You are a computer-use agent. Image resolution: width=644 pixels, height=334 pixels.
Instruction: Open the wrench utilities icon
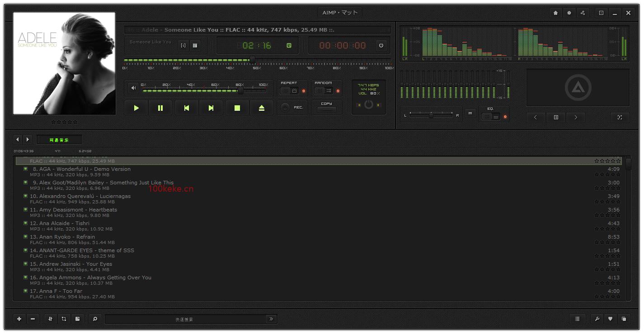(x=597, y=319)
